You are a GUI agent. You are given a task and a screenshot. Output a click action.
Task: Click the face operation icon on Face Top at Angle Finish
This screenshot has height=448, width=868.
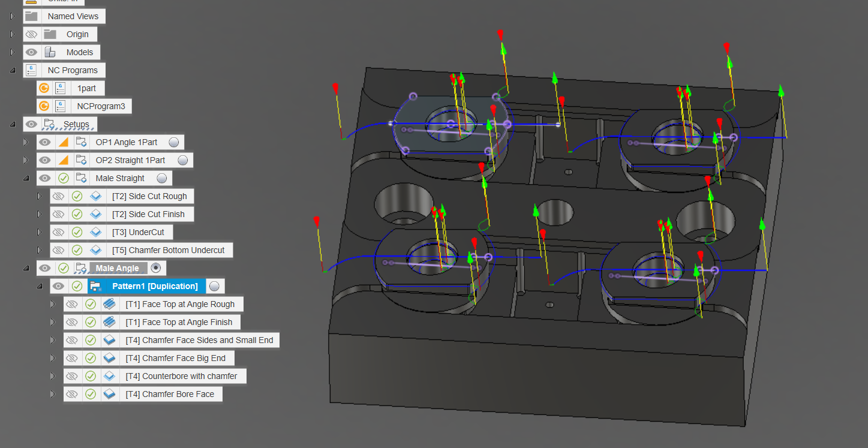pyautogui.click(x=109, y=322)
